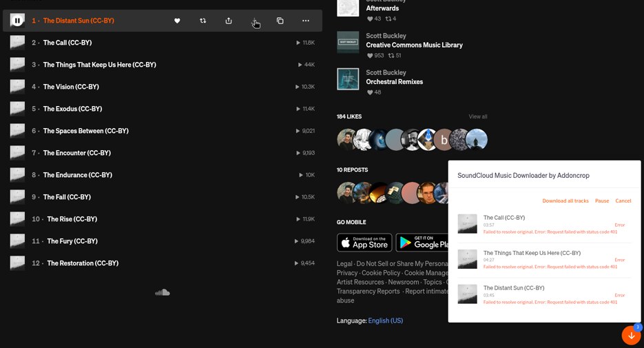Click View all next to 184 Likes
The image size is (644, 348).
(477, 116)
